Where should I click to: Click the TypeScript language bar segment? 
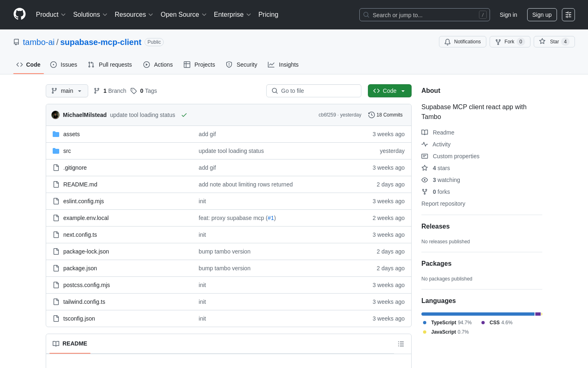[x=478, y=314]
